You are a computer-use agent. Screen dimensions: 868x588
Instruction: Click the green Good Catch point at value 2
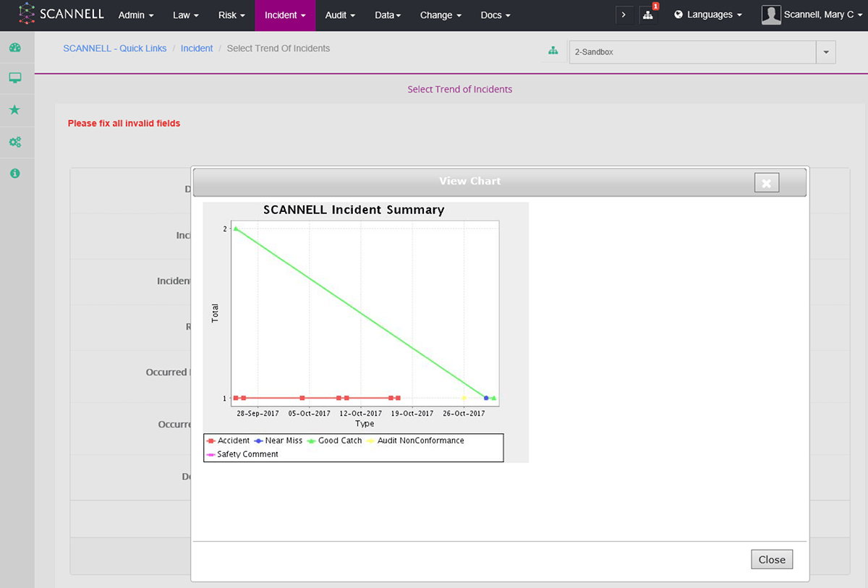click(235, 229)
